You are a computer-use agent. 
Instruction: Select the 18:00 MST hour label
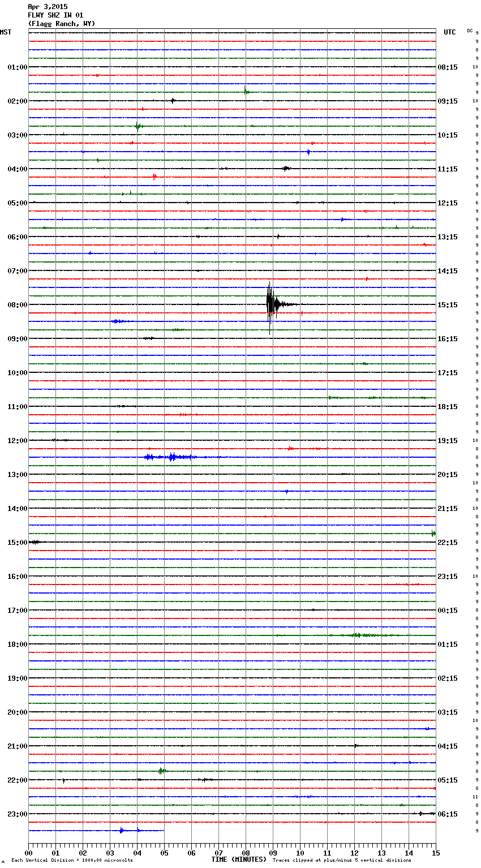click(x=18, y=644)
